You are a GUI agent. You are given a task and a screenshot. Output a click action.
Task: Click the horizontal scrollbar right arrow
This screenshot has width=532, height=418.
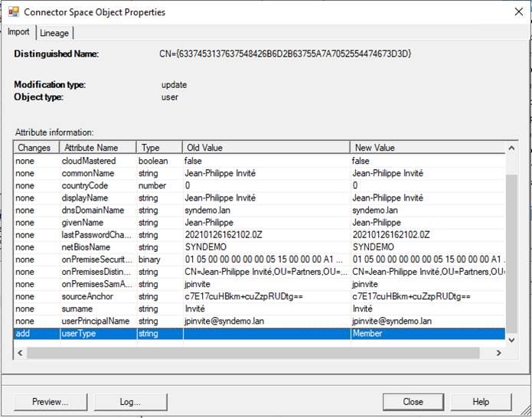point(498,353)
